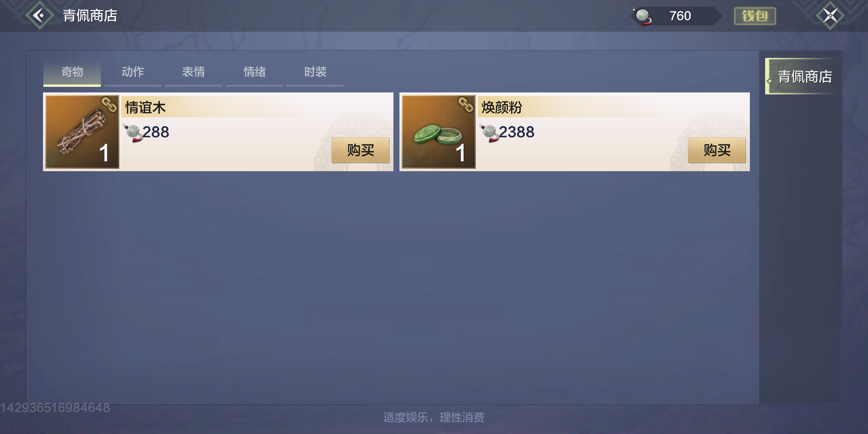The width and height of the screenshot is (868, 434).
Task: Go back using the arrow icon
Action: click(x=39, y=16)
